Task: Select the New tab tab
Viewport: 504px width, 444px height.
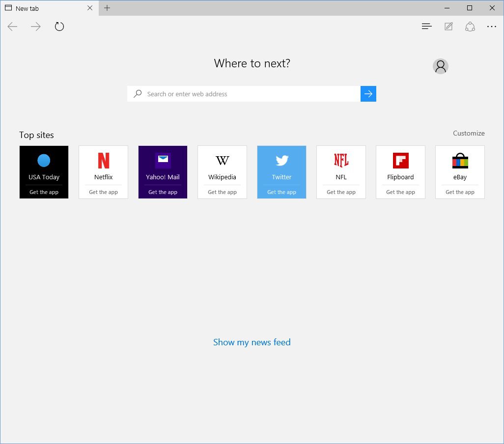Action: click(44, 8)
